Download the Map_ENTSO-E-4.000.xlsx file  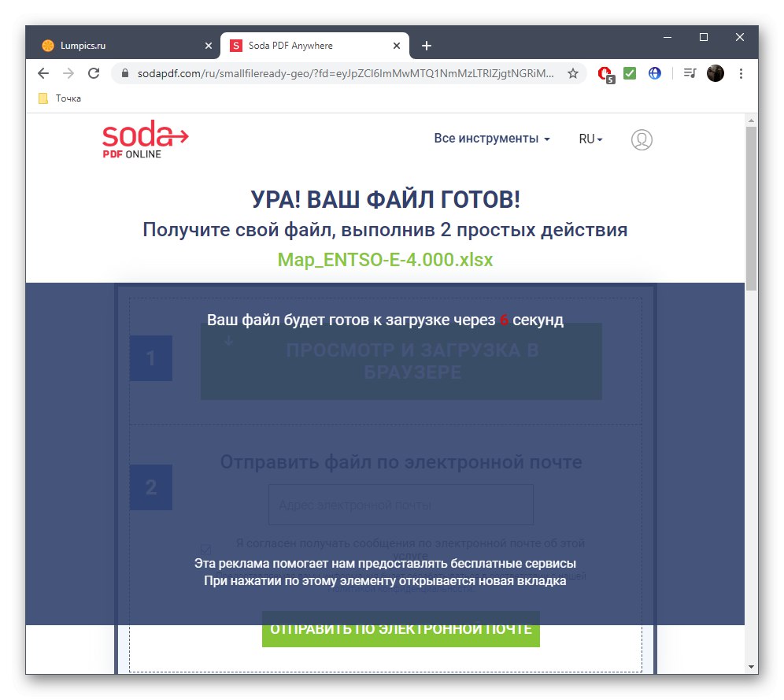(x=385, y=259)
